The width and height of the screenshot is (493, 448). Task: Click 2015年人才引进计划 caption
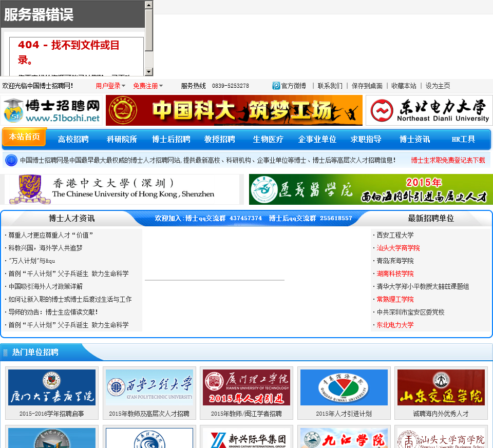tap(344, 414)
